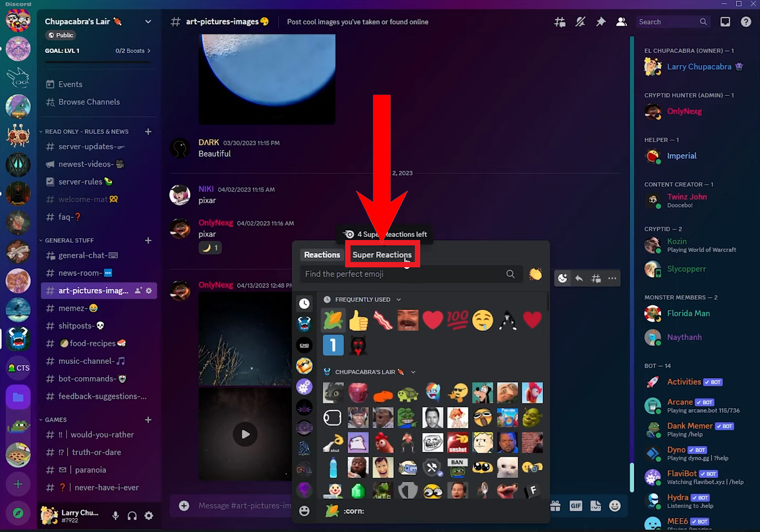Open the Threads icon in channel header
The height and width of the screenshot is (532, 760).
coord(560,22)
